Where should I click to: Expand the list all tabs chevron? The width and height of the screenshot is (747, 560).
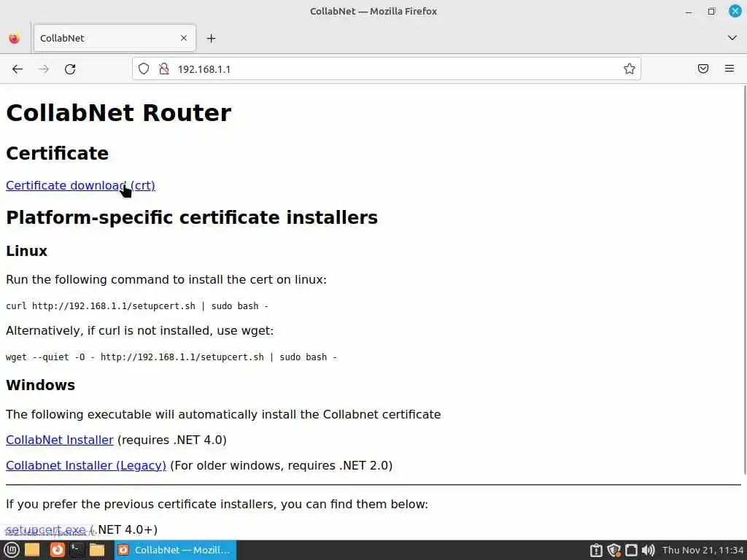[x=732, y=38]
